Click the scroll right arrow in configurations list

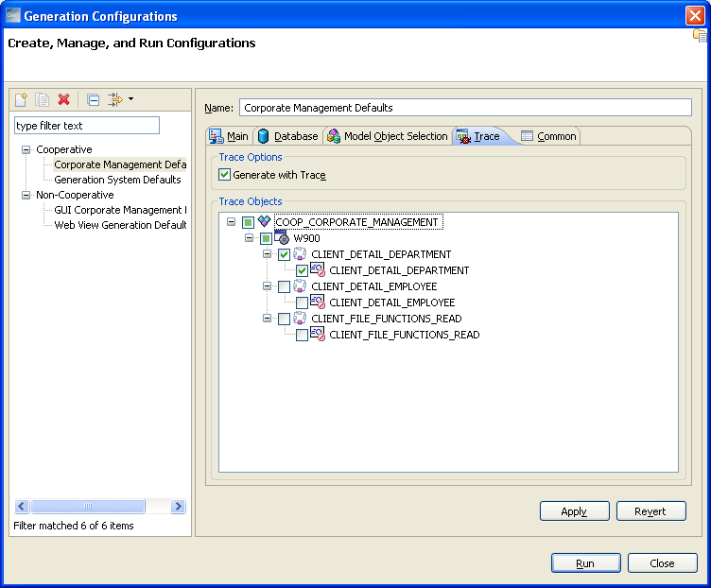pos(178,506)
